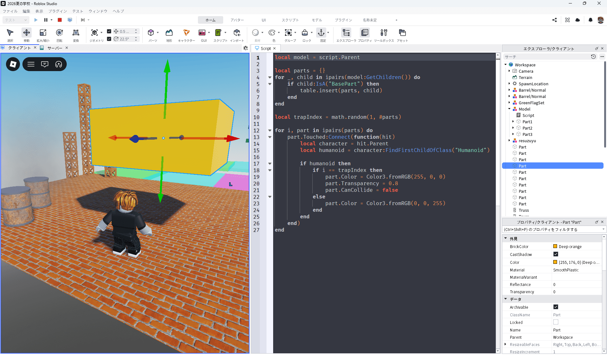The width and height of the screenshot is (607, 364).
Task: Pick the 回転 (Rotate) tool
Action: 59,35
